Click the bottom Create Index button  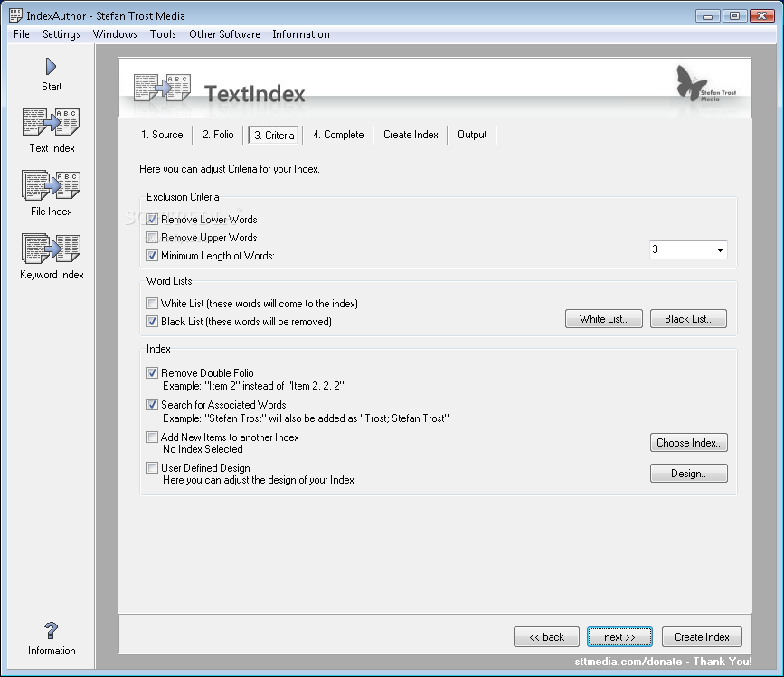[702, 637]
